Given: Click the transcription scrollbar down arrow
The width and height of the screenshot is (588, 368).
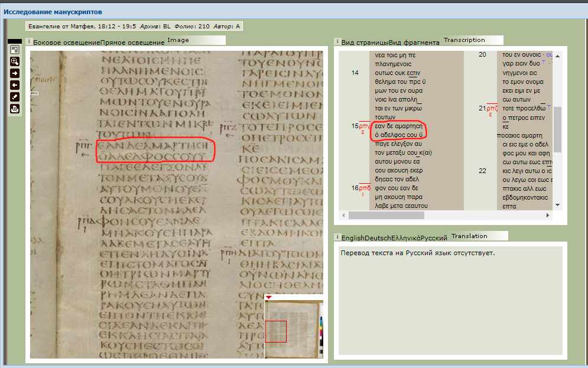Looking at the screenshot, I should coord(558,205).
